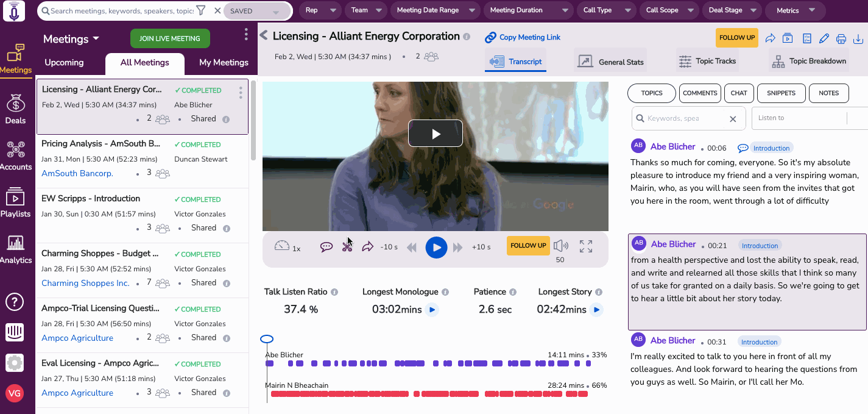This screenshot has height=414, width=868.
Task: Rewind 10 seconds with double-left arrows
Action: pyautogui.click(x=412, y=247)
